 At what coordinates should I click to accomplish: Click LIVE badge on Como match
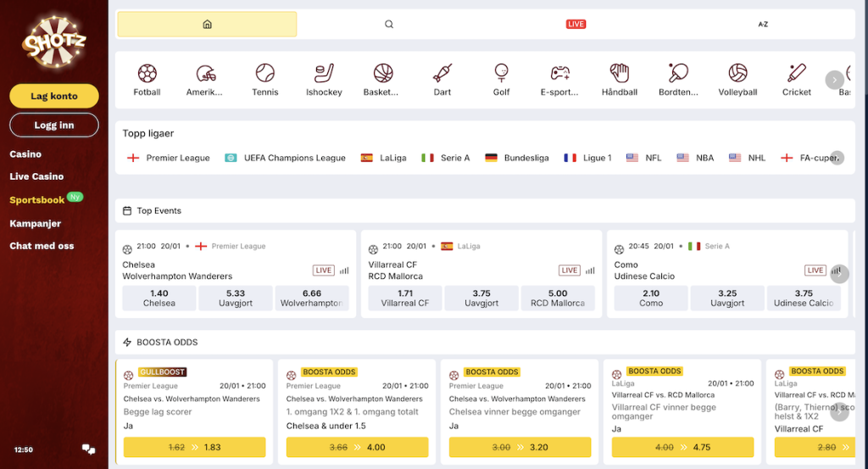click(x=815, y=271)
